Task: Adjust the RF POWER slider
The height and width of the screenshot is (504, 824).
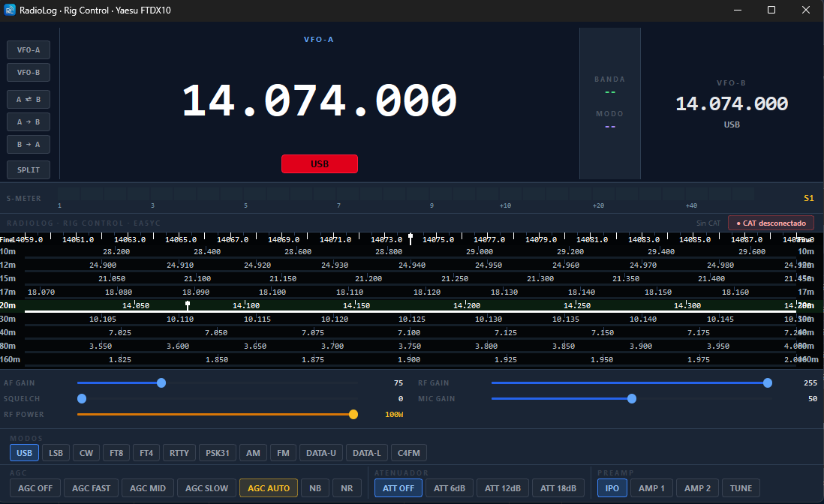Action: point(217,414)
